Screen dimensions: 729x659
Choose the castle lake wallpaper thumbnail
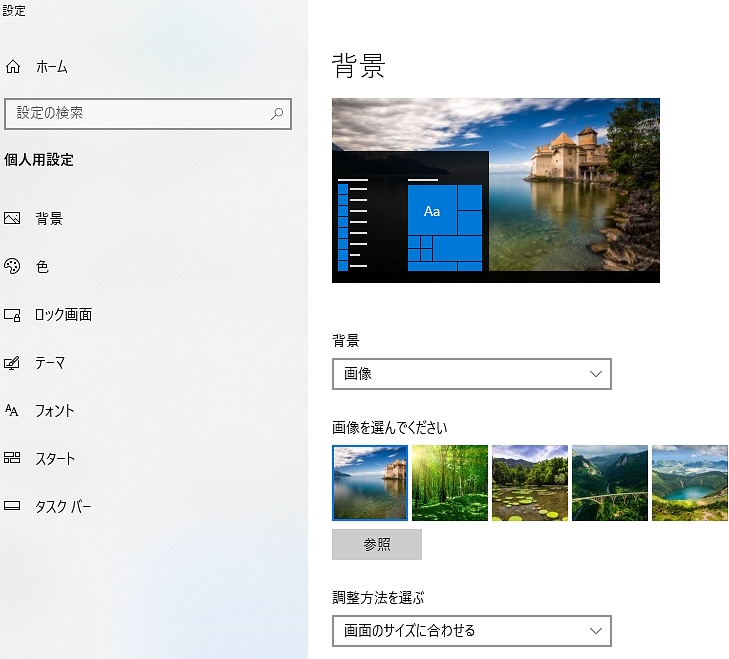(x=370, y=483)
